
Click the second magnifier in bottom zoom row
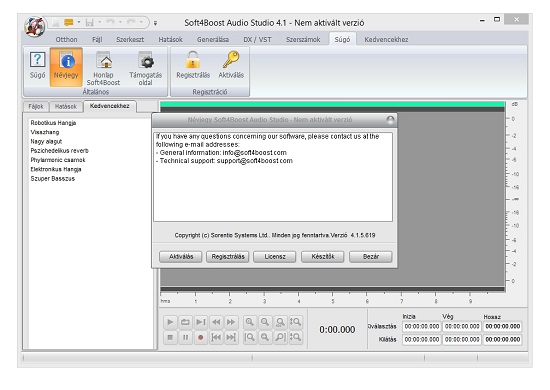click(265, 337)
